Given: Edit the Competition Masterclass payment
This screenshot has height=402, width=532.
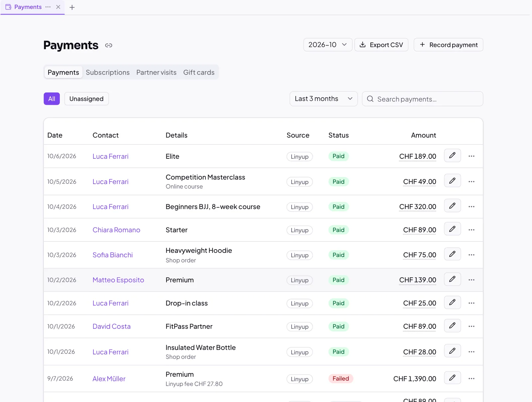Looking at the screenshot, I should pos(452,181).
